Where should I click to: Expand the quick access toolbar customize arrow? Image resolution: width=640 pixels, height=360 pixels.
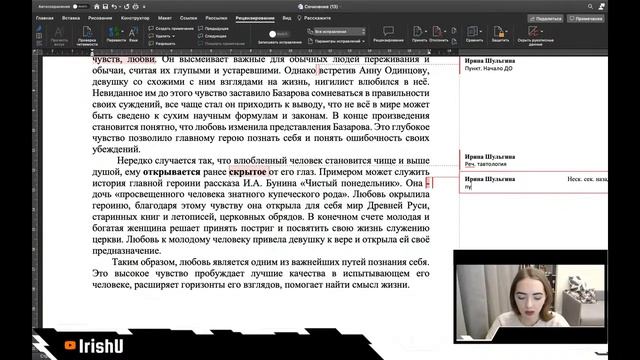(144, 7)
